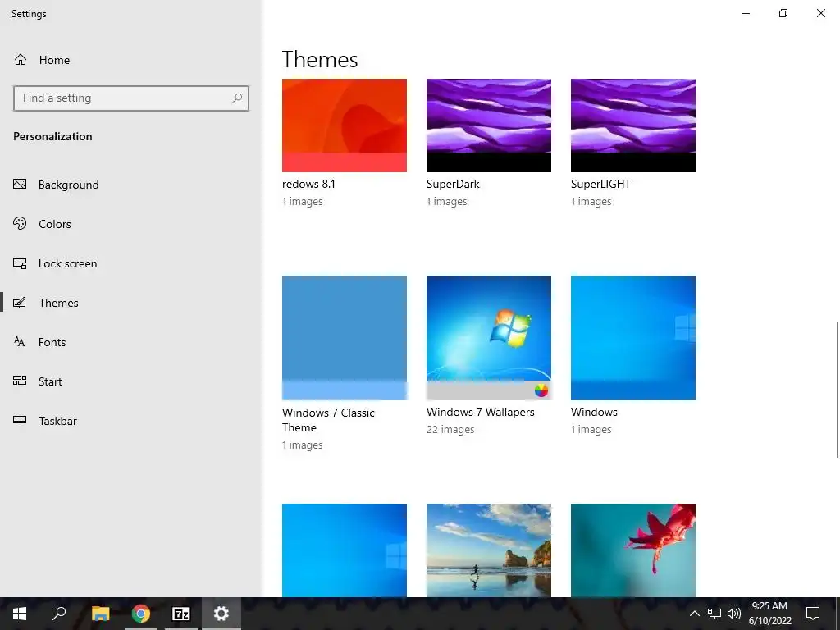The image size is (840, 630).
Task: Click the Personalization section heading
Action: tap(52, 136)
